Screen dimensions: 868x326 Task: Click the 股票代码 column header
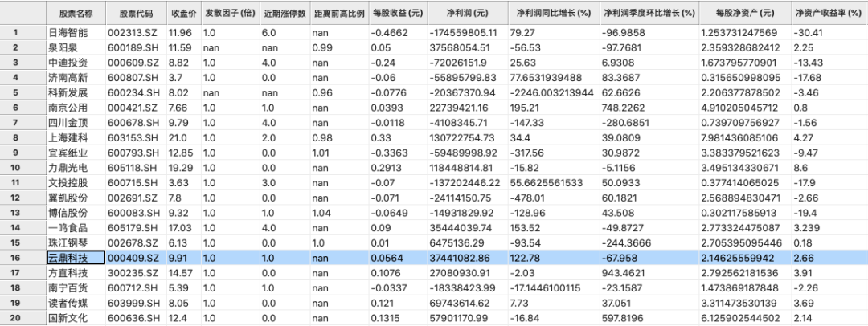[136, 12]
